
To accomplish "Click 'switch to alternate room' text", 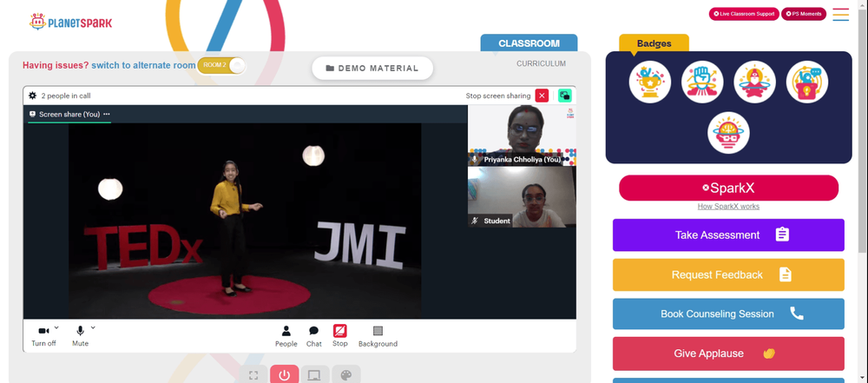I will (143, 65).
